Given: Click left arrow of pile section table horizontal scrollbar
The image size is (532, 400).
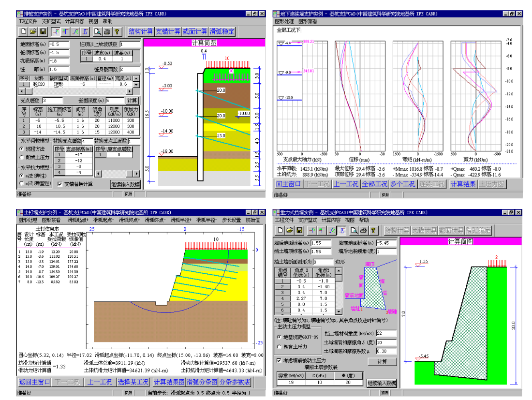Looking at the screenshot, I should pyautogui.click(x=22, y=91).
